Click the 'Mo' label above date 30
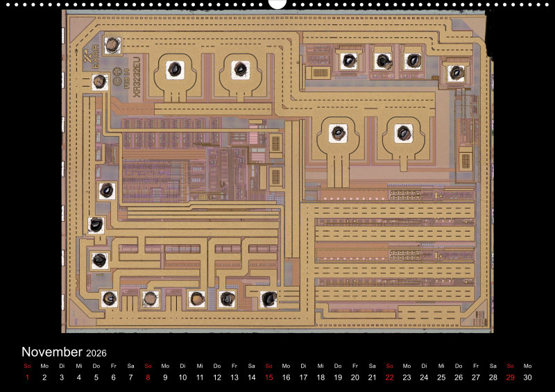Image resolution: width=555 pixels, height=392 pixels. pos(527,366)
